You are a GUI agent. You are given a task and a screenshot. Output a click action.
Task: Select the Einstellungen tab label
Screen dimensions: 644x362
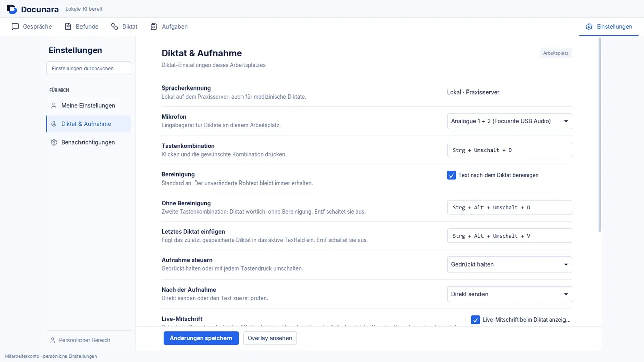click(614, 27)
